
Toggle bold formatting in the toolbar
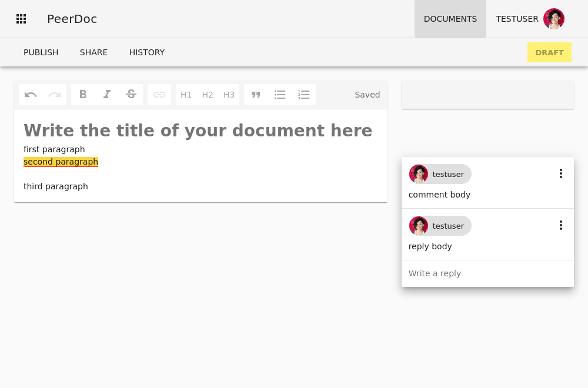point(83,95)
